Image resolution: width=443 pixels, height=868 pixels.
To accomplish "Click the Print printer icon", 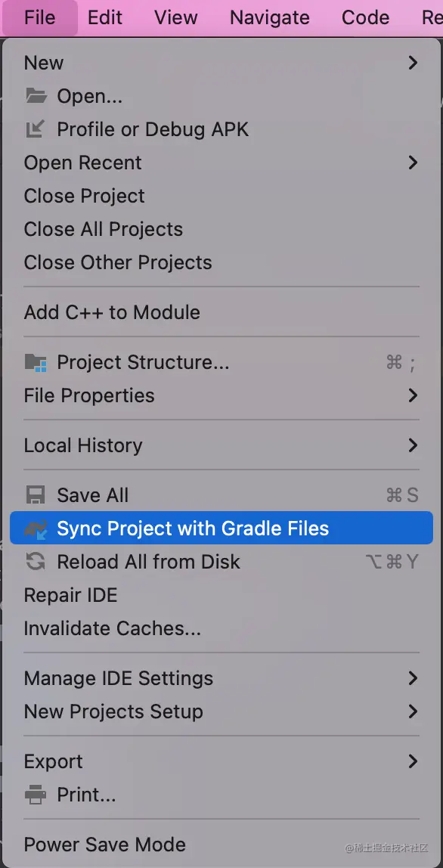I will point(36,795).
